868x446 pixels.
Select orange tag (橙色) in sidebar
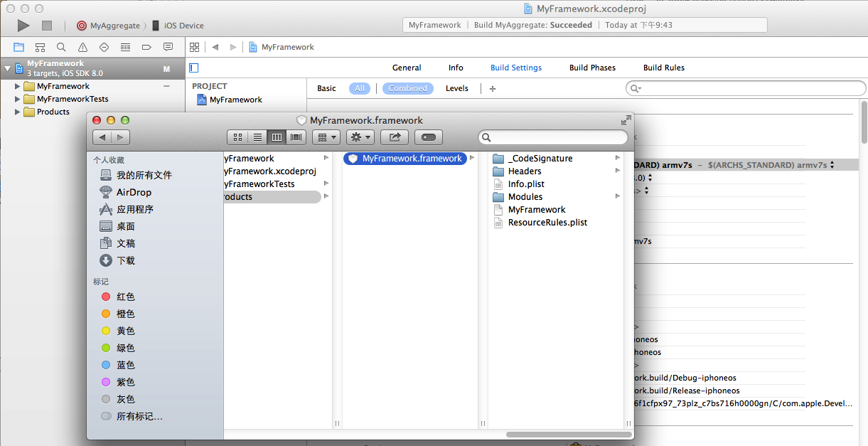coord(118,314)
